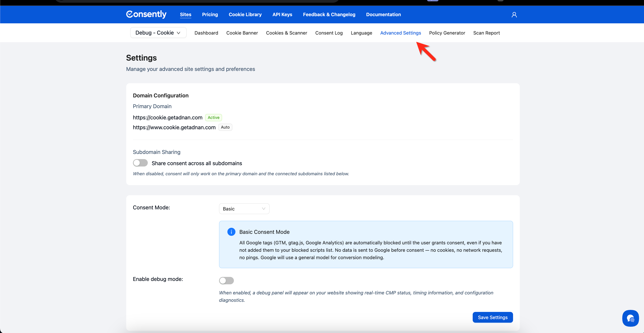Toggle Share consent across all subdomains
The image size is (644, 333).
(x=140, y=163)
